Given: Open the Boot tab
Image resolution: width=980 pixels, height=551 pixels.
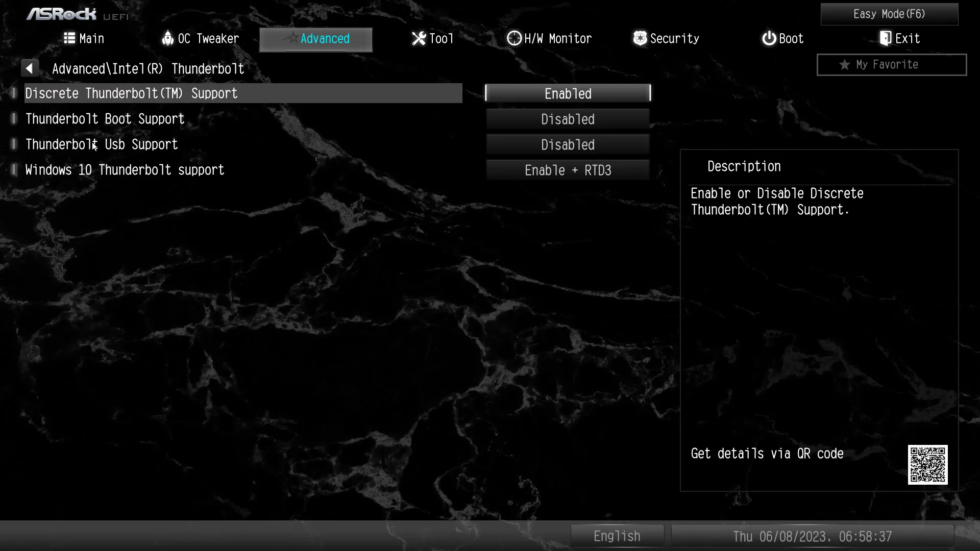Looking at the screenshot, I should [x=783, y=39].
